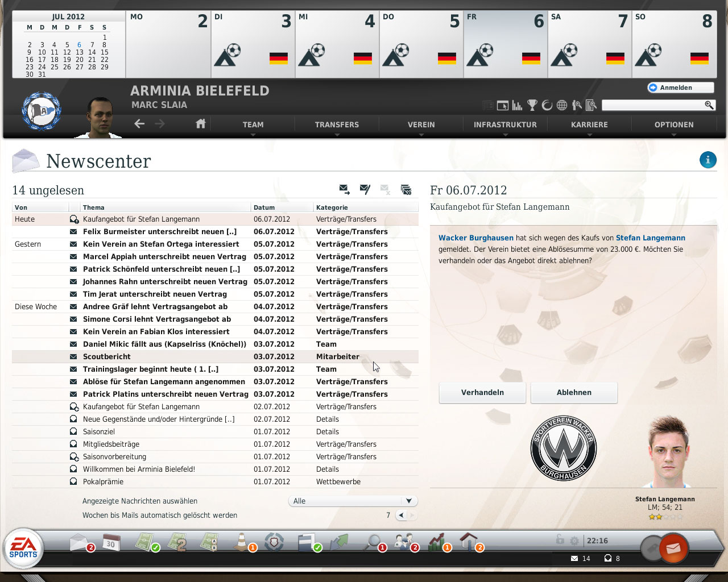
Task: Open the Wacker Burghausen link
Action: click(475, 238)
